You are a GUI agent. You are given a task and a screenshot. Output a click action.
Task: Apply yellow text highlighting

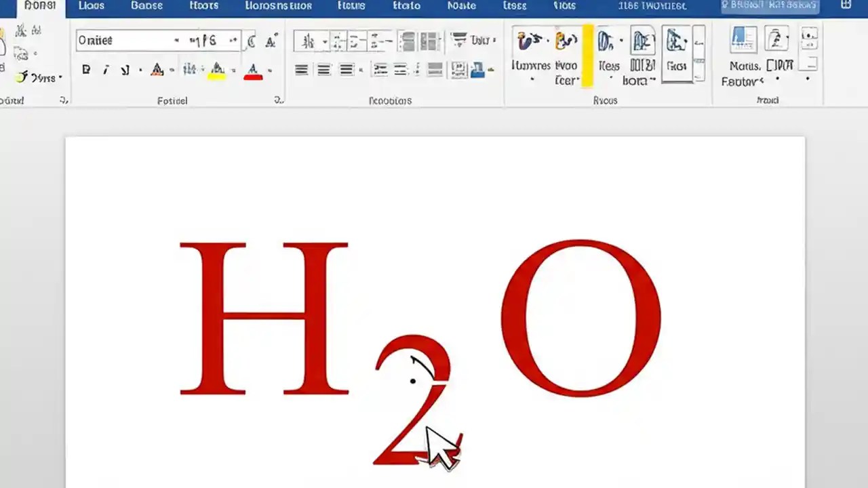pyautogui.click(x=216, y=69)
